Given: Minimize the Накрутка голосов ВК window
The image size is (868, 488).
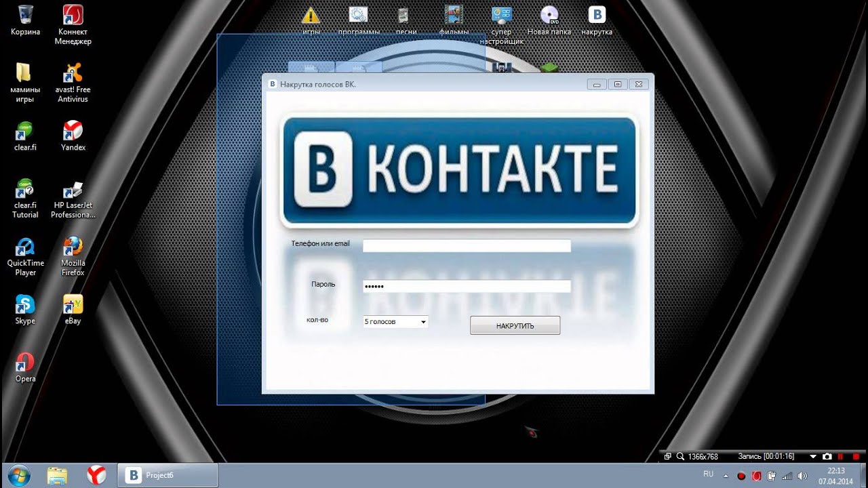Looking at the screenshot, I should pos(597,84).
